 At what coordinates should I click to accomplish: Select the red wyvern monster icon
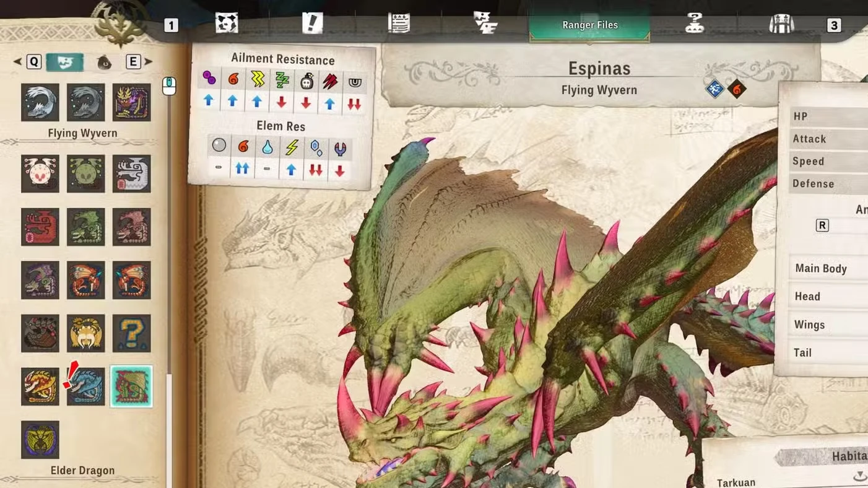click(40, 227)
